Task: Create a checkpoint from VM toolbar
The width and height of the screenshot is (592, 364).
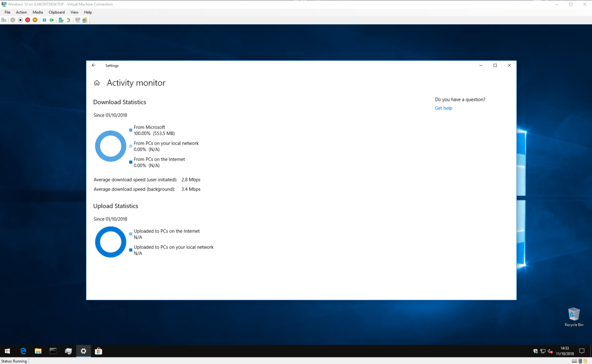Action: point(61,20)
